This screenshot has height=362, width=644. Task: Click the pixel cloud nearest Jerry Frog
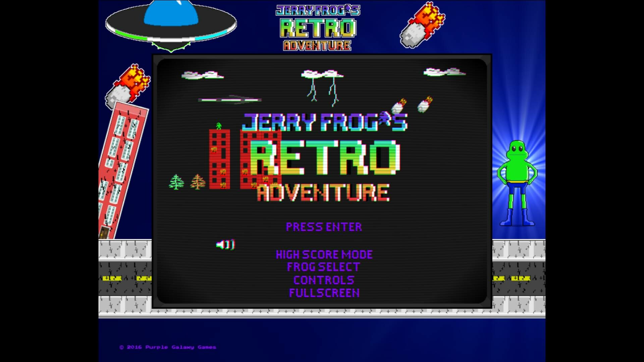(x=444, y=72)
